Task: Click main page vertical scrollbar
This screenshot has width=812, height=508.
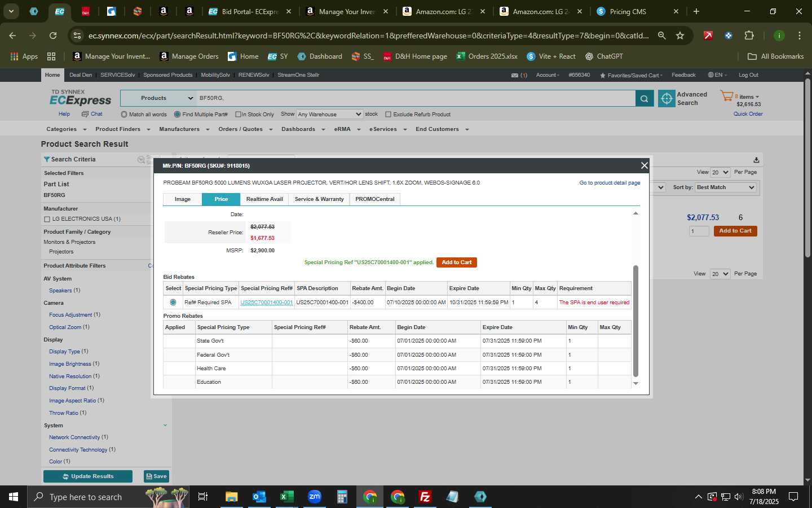Action: coord(807,168)
